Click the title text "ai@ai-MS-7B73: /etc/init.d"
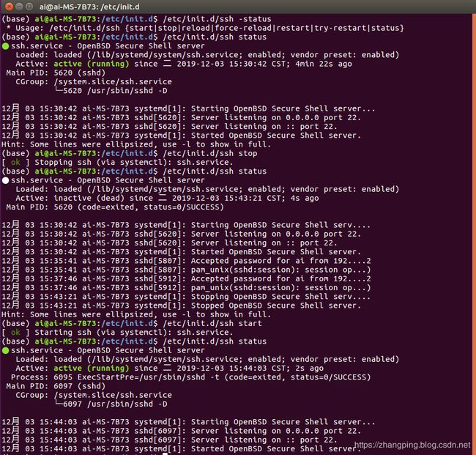476x455 pixels. (89, 7)
